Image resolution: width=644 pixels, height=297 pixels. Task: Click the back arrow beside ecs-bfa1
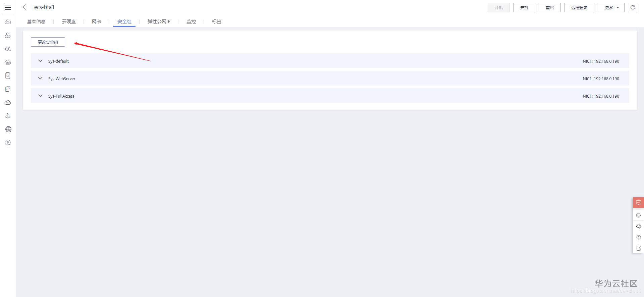24,7
